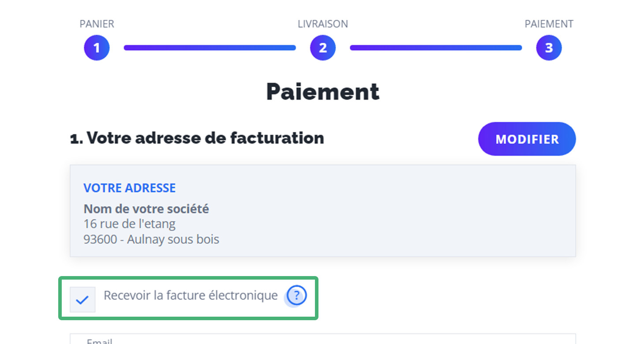The width and height of the screenshot is (644, 344).
Task: Go to the LIVRAISON step label
Action: [x=323, y=24]
